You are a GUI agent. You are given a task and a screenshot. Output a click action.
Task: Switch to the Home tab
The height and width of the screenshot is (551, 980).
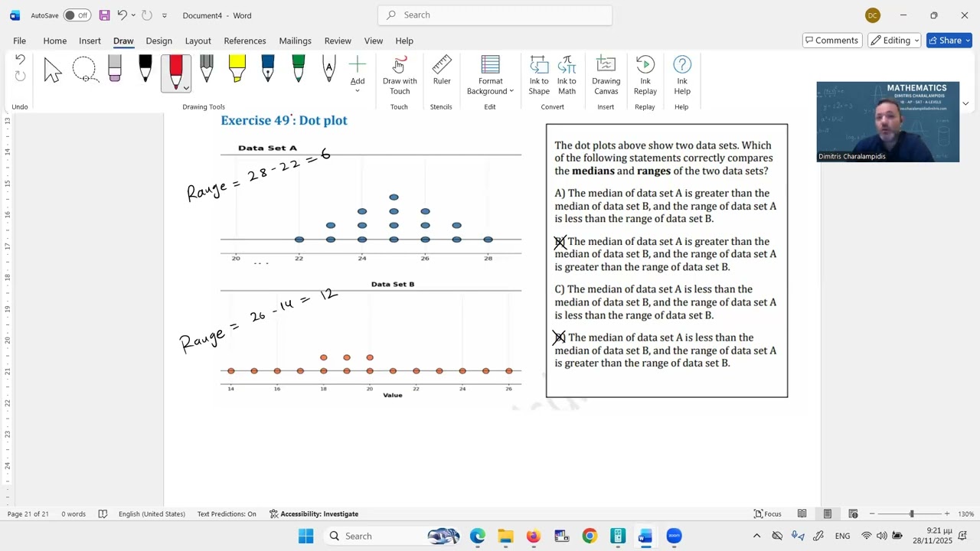click(x=55, y=41)
